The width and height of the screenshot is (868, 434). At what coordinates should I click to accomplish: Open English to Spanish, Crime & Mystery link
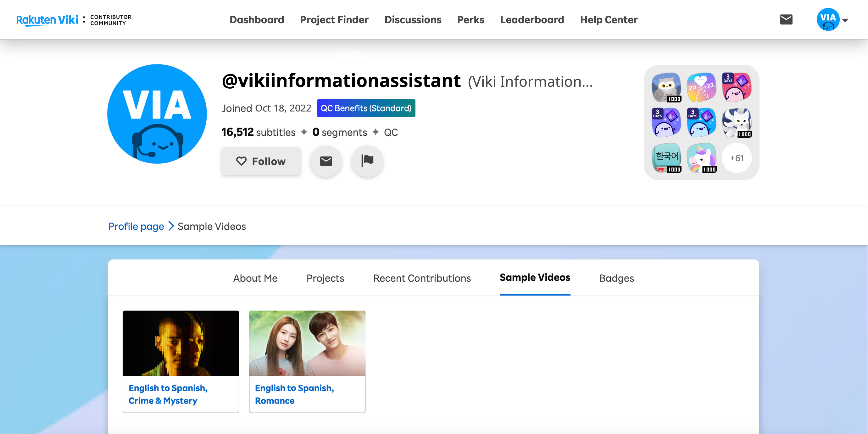(x=168, y=394)
